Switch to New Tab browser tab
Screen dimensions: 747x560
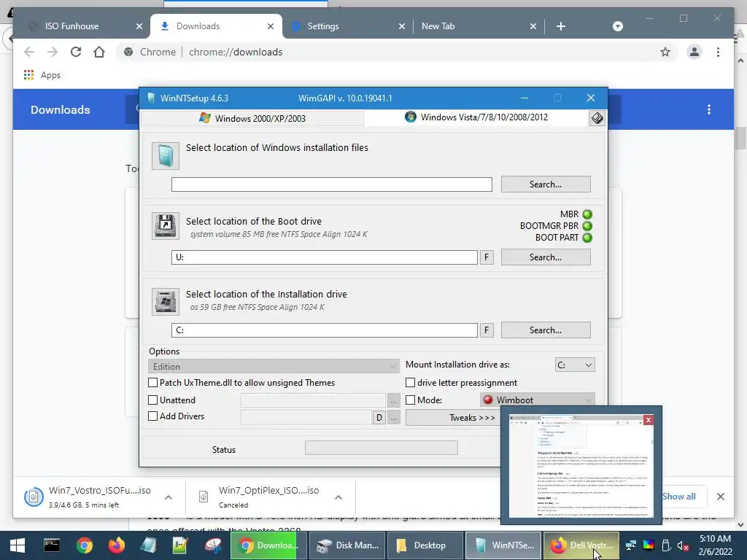438,26
